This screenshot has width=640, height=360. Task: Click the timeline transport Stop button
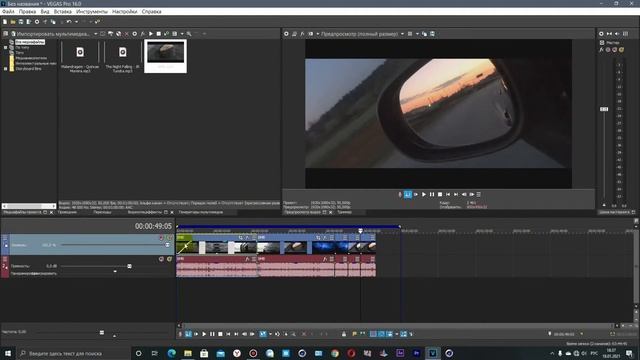[220, 334]
